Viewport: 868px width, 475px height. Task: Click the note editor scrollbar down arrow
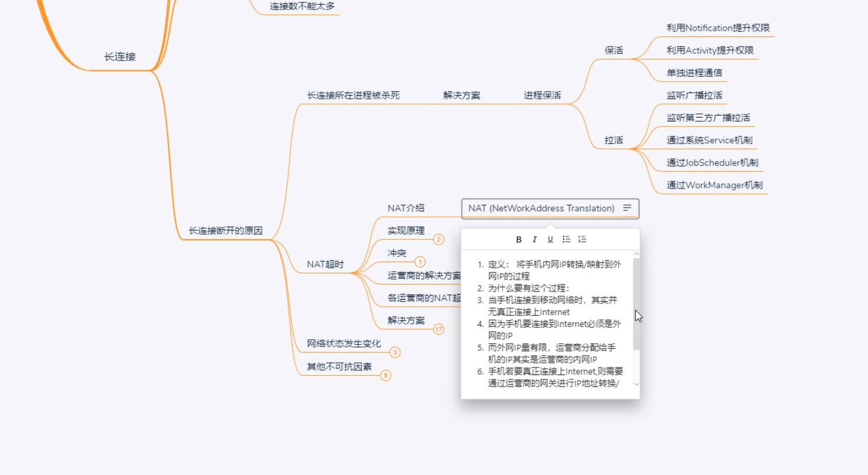tap(636, 384)
